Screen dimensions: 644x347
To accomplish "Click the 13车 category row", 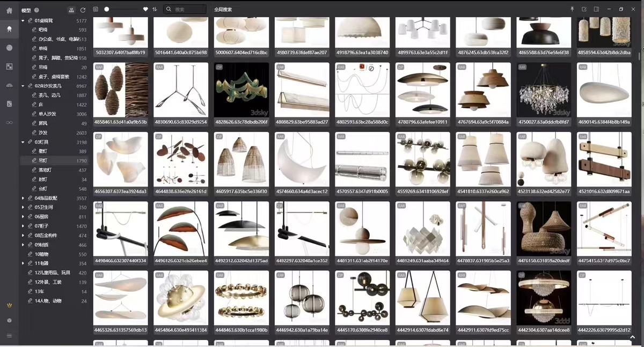I will click(54, 292).
